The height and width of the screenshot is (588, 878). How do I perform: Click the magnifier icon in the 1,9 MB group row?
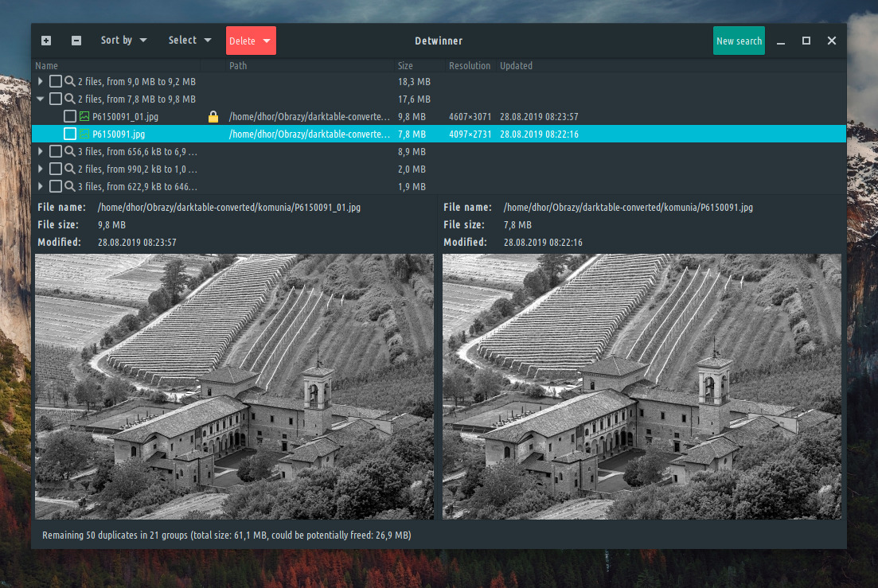[69, 186]
